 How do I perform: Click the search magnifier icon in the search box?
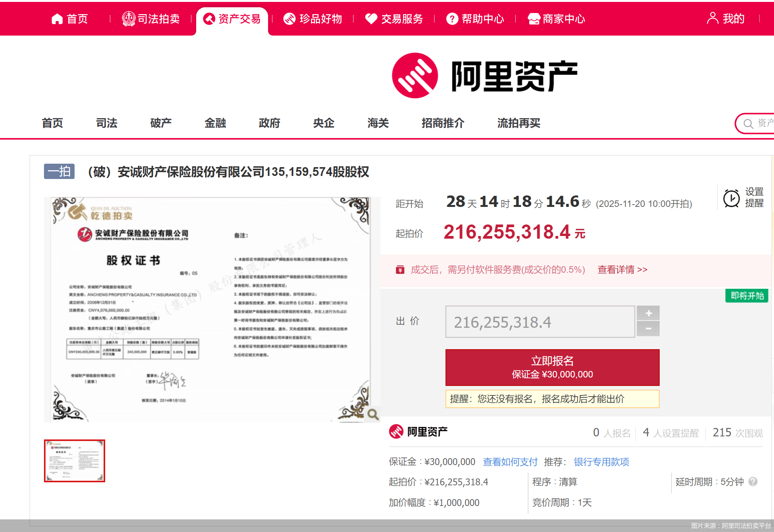click(748, 124)
